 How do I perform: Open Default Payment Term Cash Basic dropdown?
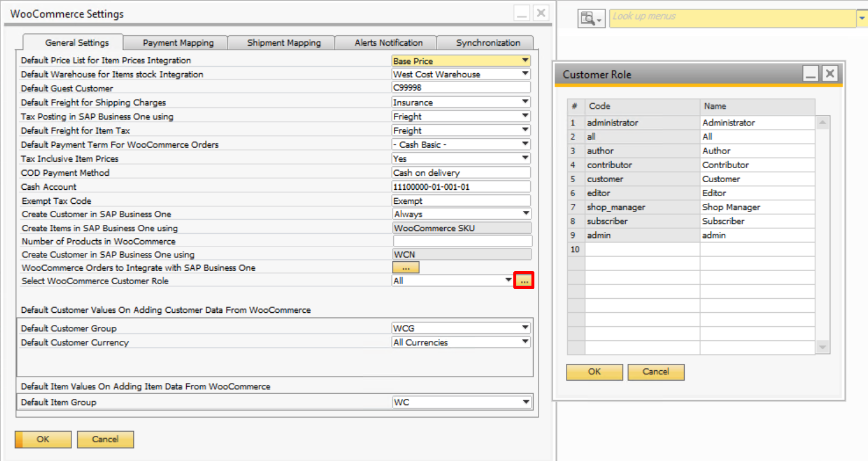point(525,145)
